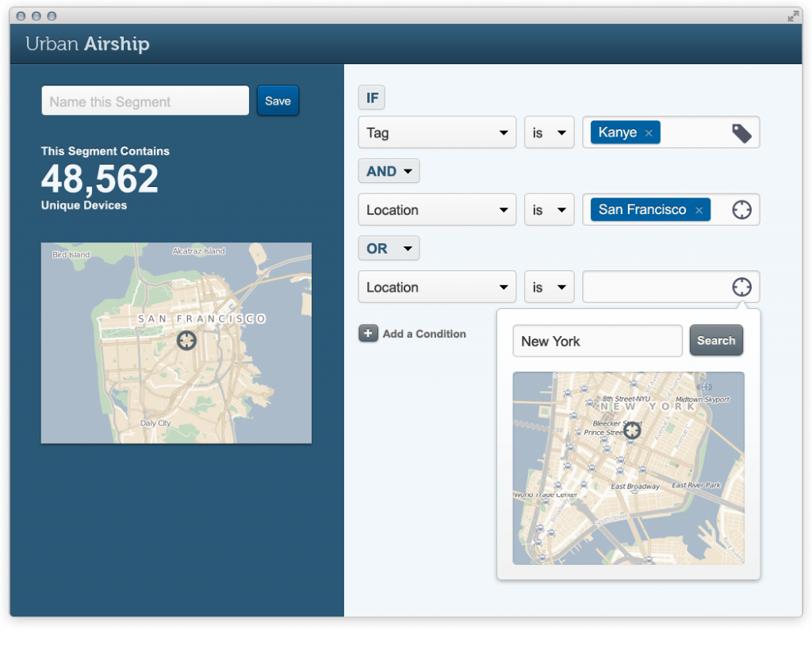
Task: Save the segment
Action: [x=278, y=101]
